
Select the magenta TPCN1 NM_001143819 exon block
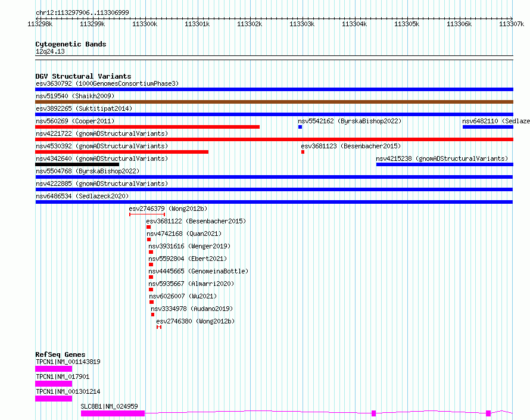[x=54, y=369]
